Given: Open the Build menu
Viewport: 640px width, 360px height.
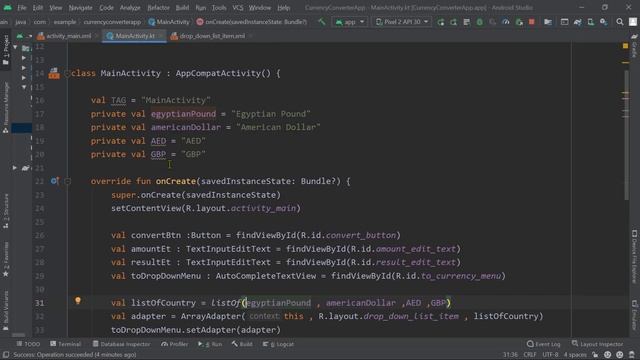Looking at the screenshot, I should click(182, 8).
